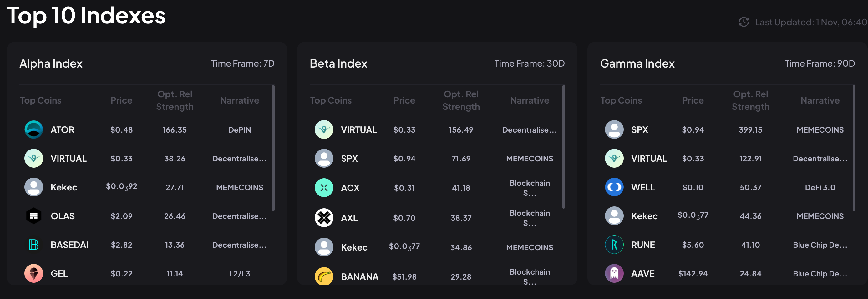Click the Price column header in Beta Index
The image size is (868, 299).
click(404, 100)
